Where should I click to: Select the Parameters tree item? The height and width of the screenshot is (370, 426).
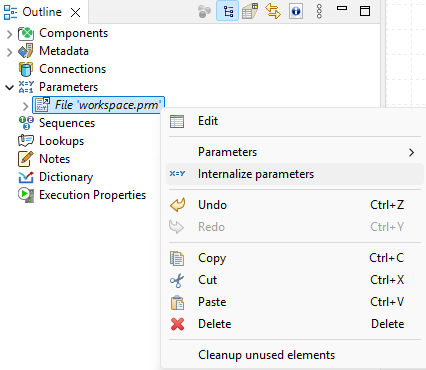pos(69,87)
